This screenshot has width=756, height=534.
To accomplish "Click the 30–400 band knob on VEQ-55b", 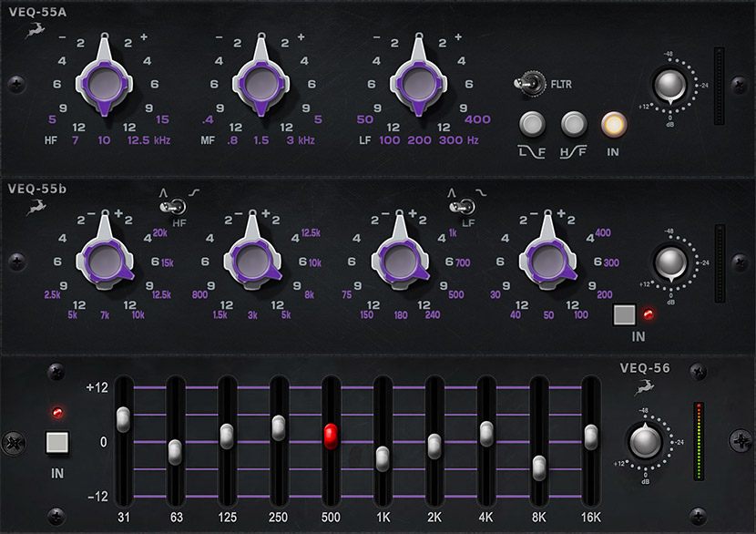I will tap(547, 261).
